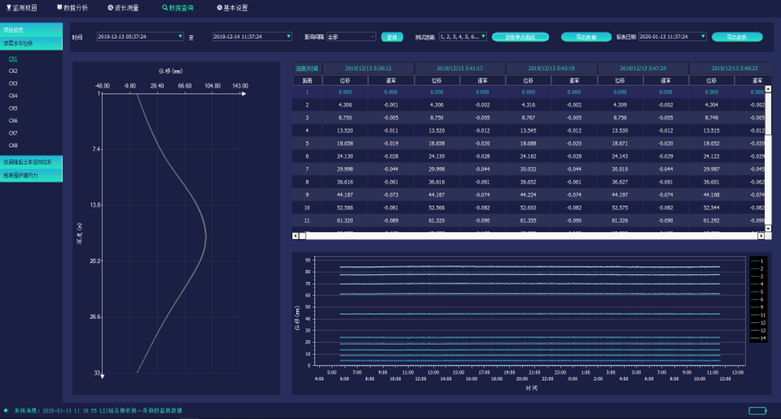Click the table's vertical scrollbar down arrow

(x=768, y=228)
